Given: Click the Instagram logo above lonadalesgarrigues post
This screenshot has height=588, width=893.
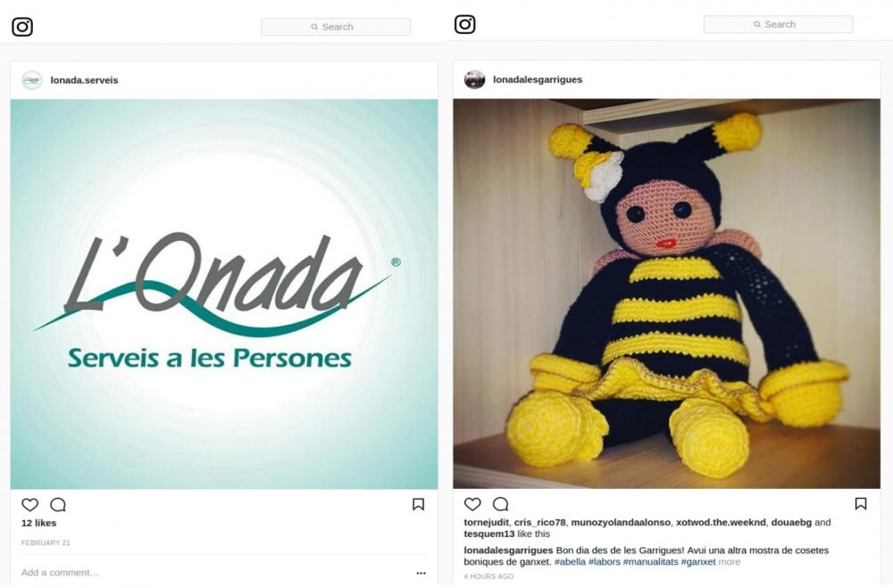Looking at the screenshot, I should 464,24.
